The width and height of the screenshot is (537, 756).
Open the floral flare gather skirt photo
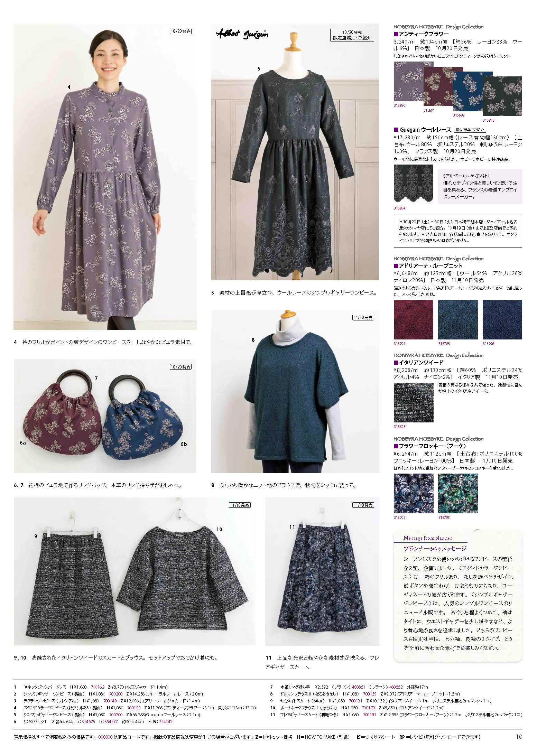[x=322, y=571]
